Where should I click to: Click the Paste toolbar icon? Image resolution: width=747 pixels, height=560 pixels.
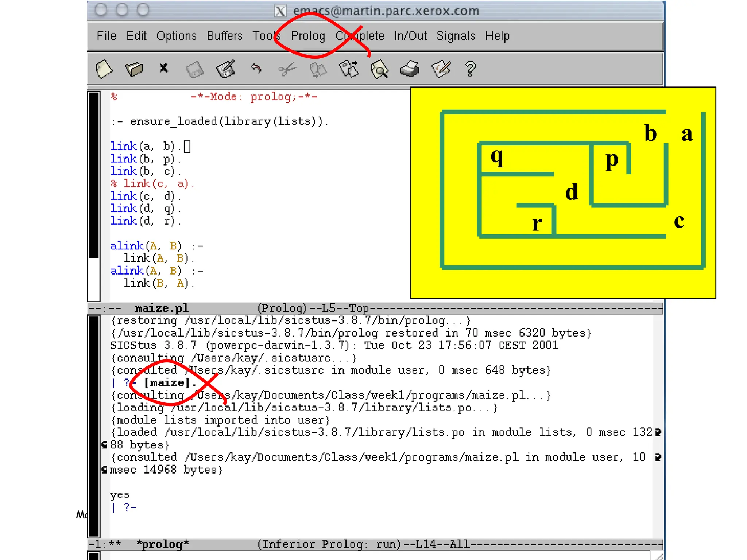(349, 69)
